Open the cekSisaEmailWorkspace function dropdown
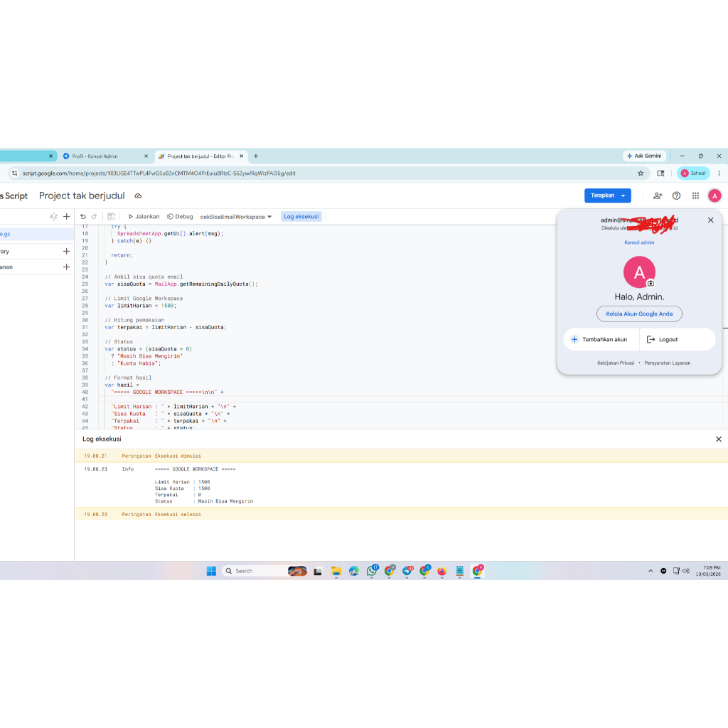The height and width of the screenshot is (728, 728). (236, 217)
